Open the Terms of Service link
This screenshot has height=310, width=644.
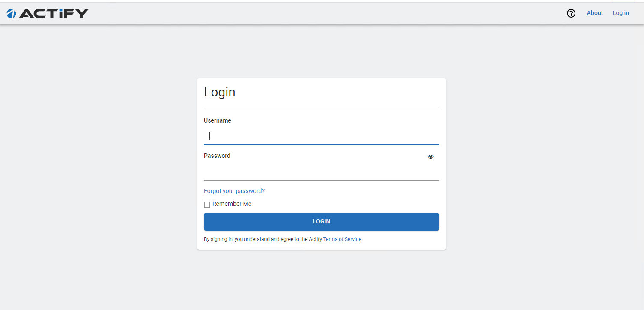point(342,239)
